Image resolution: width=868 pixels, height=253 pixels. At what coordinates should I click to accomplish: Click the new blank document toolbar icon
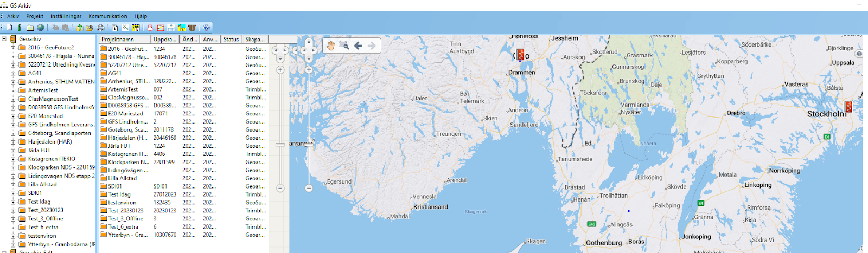click(9, 28)
